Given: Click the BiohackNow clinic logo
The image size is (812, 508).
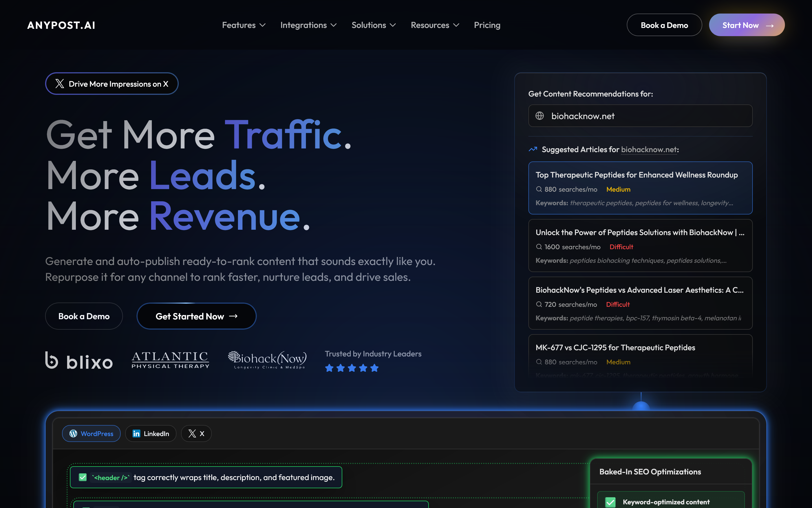Looking at the screenshot, I should [267, 360].
